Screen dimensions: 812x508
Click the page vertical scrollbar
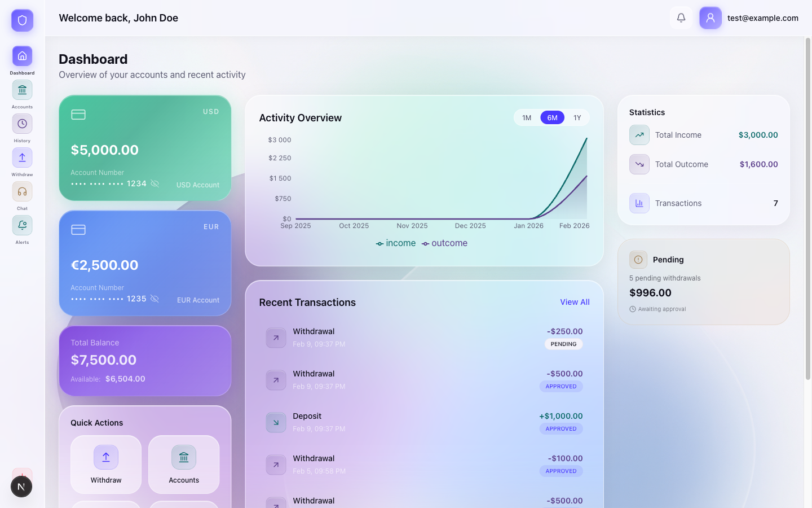pos(807,209)
